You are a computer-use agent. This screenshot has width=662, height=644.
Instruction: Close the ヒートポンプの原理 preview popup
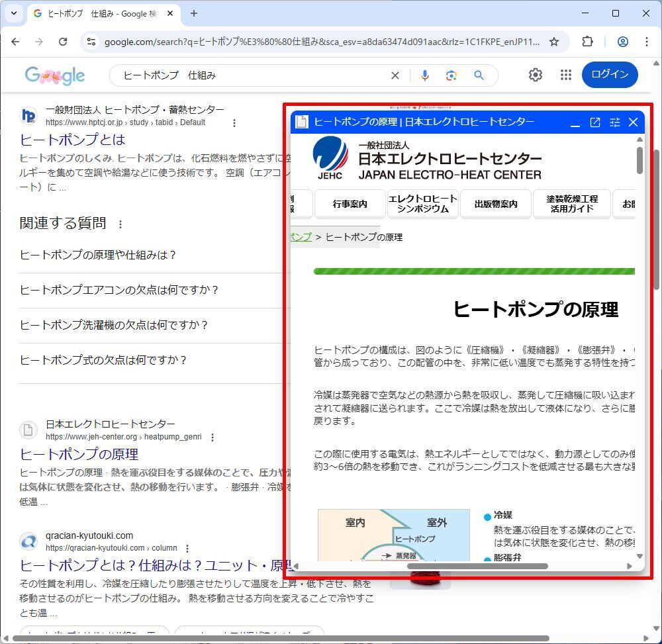(633, 122)
